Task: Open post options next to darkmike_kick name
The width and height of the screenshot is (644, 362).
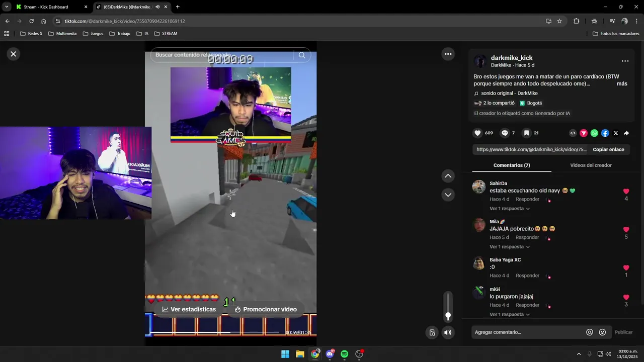Action: tap(625, 61)
